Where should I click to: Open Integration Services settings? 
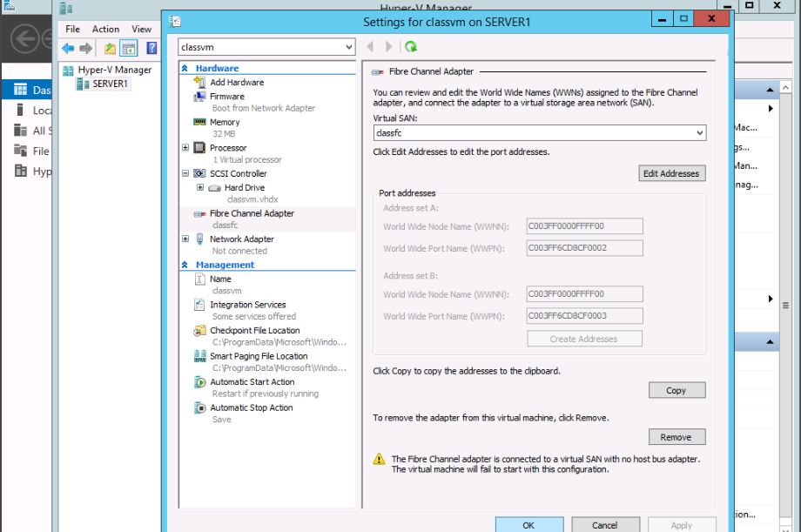coord(247,305)
